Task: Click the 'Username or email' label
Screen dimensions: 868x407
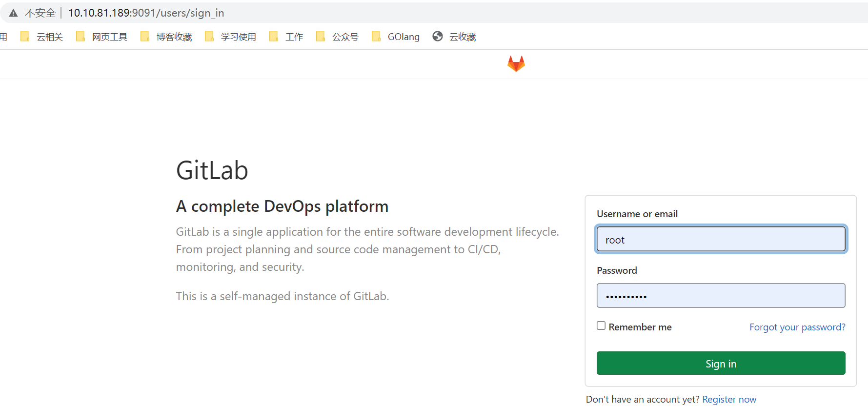Action: point(637,214)
